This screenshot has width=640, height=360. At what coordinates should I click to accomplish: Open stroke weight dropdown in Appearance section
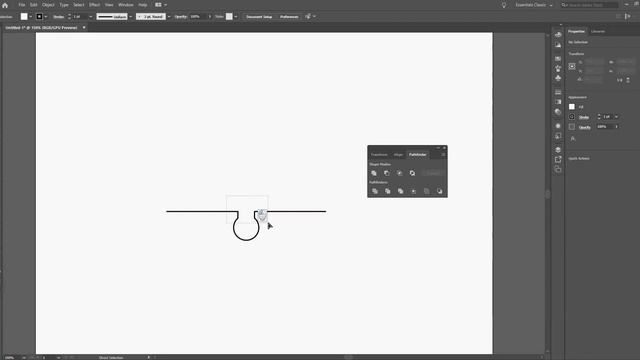[x=616, y=117]
